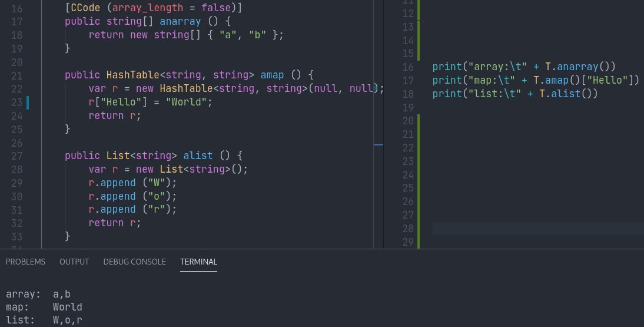Viewport: 644px width, 327px height.
Task: Click 'array_length' in CCode attribute
Action: (x=148, y=8)
